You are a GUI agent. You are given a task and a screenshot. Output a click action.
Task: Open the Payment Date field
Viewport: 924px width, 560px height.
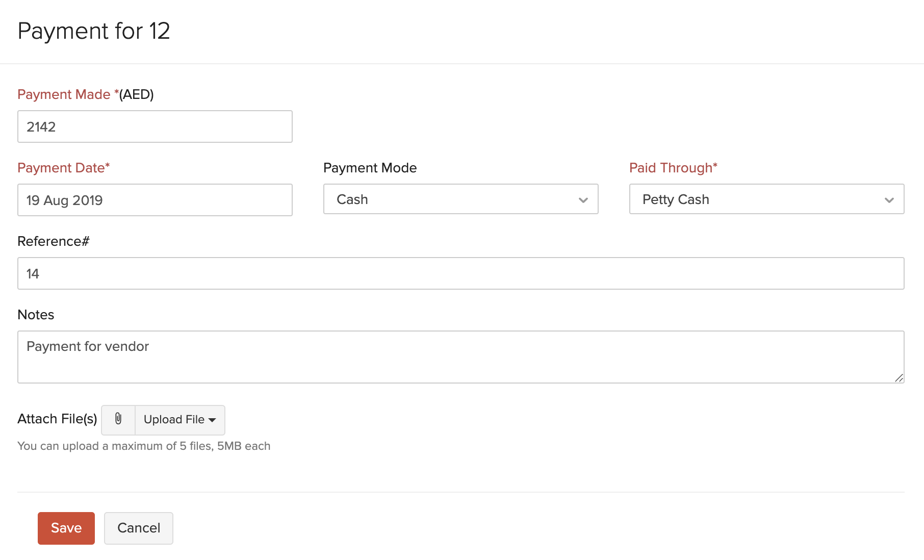pyautogui.click(x=155, y=200)
